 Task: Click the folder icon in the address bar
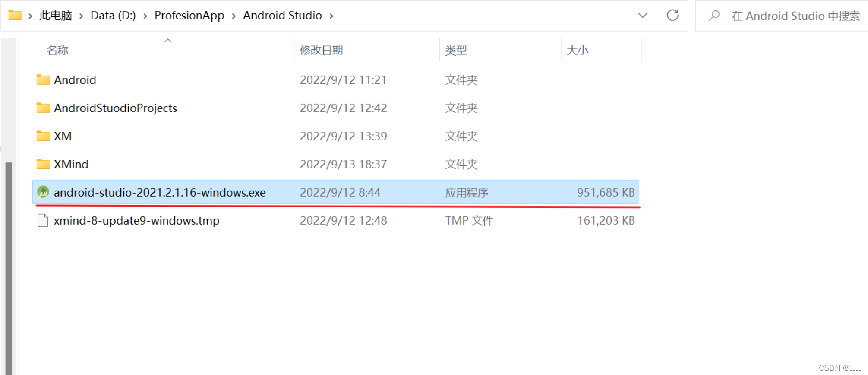pyautogui.click(x=15, y=15)
